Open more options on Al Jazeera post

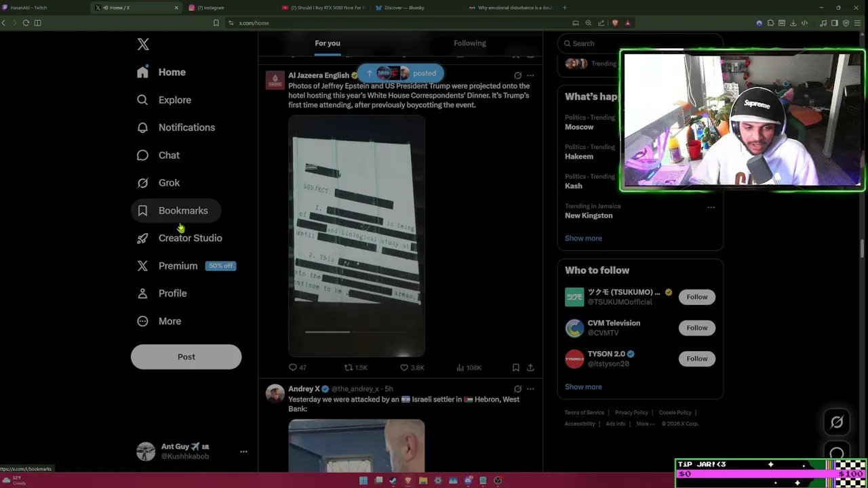tap(530, 75)
